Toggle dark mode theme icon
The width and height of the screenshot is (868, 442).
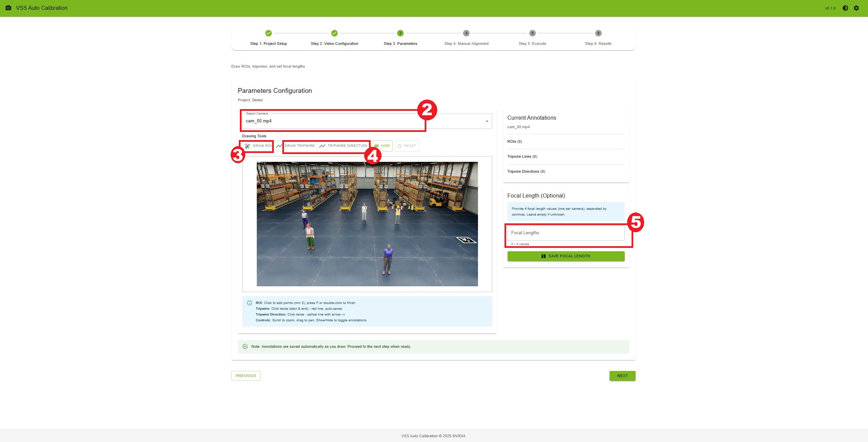click(845, 8)
